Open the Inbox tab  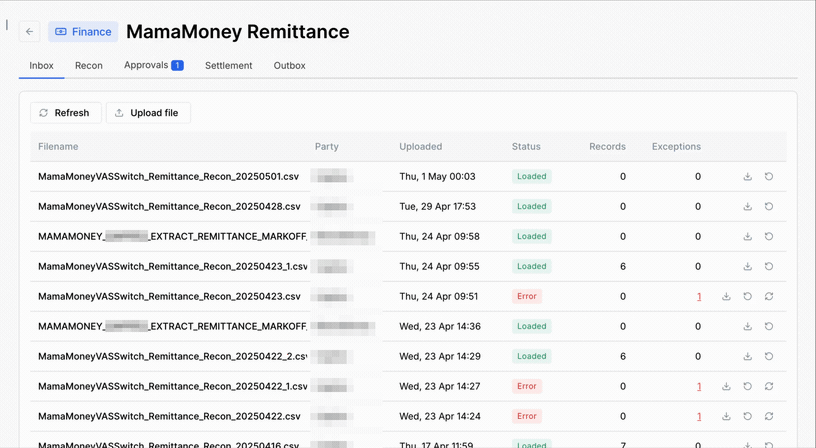(41, 66)
